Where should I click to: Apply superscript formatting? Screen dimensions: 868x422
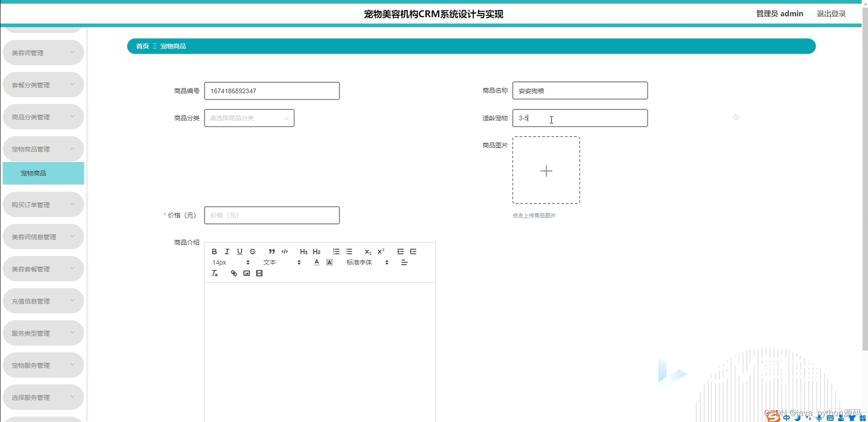click(x=381, y=251)
